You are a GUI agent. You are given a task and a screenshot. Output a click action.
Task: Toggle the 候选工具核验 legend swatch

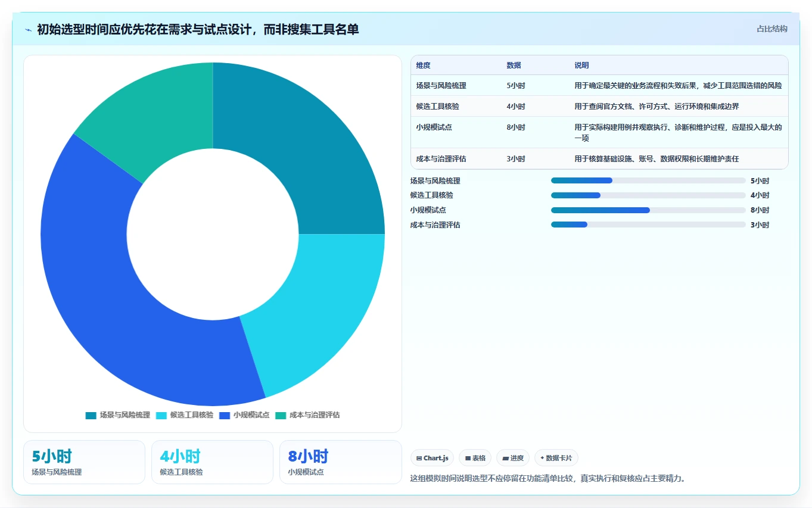[x=161, y=415]
